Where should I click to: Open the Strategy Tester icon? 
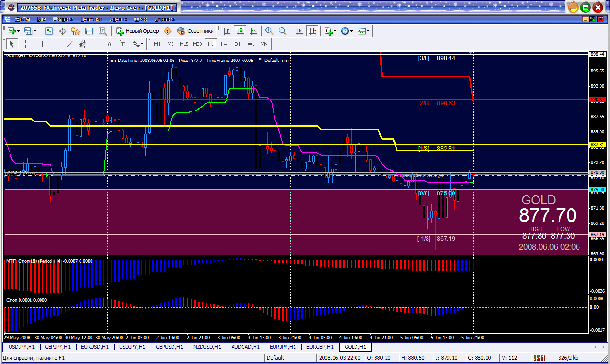click(102, 31)
